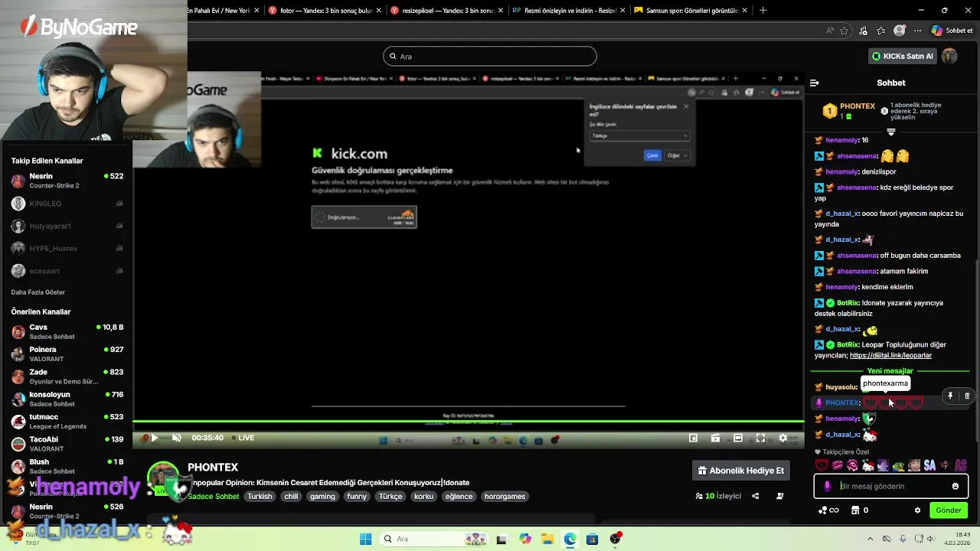
Task: Open Copilot Sohbet et button
Action: click(x=952, y=31)
